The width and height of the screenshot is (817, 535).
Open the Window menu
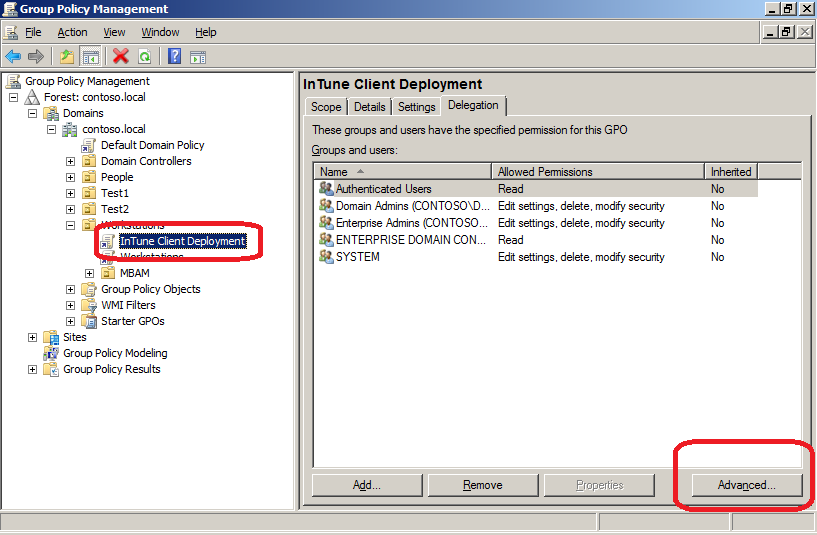(160, 32)
